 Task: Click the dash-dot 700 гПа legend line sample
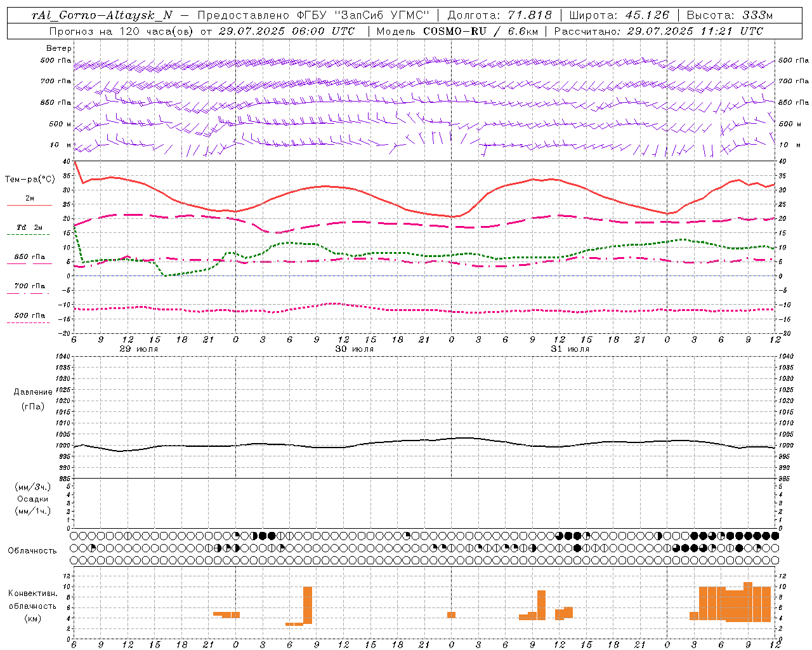(29, 293)
